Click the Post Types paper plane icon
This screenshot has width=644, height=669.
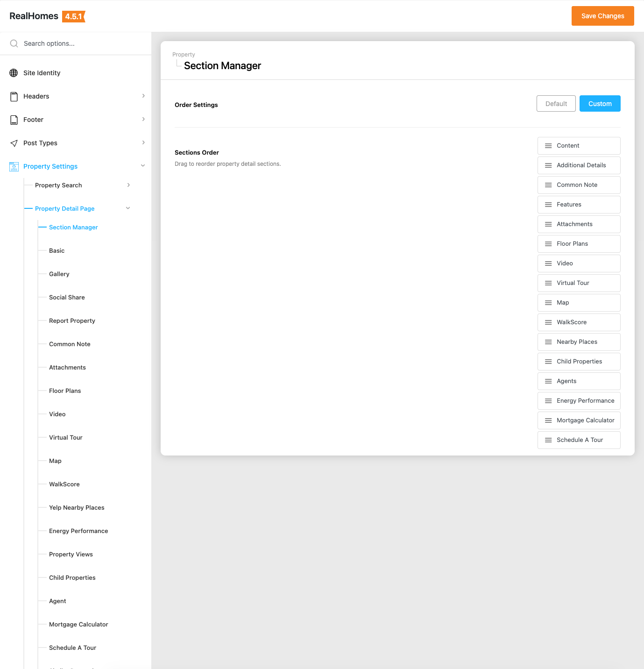point(14,143)
